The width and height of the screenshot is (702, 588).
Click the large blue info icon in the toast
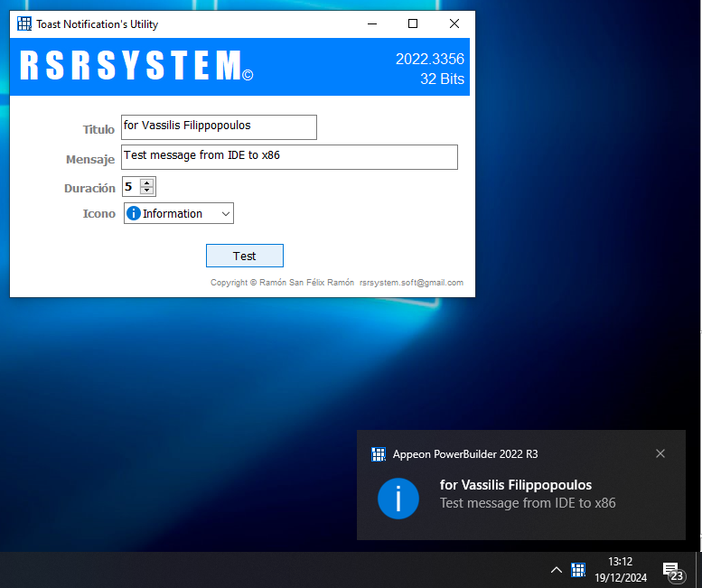point(398,498)
